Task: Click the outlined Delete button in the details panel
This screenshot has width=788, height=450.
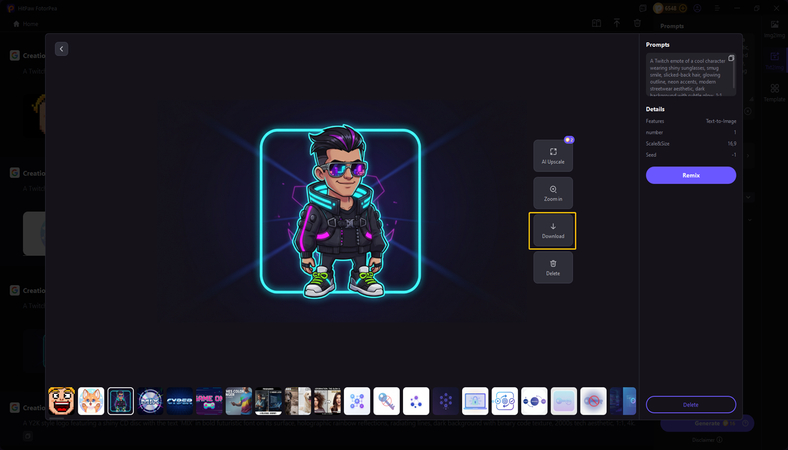Action: pyautogui.click(x=691, y=405)
